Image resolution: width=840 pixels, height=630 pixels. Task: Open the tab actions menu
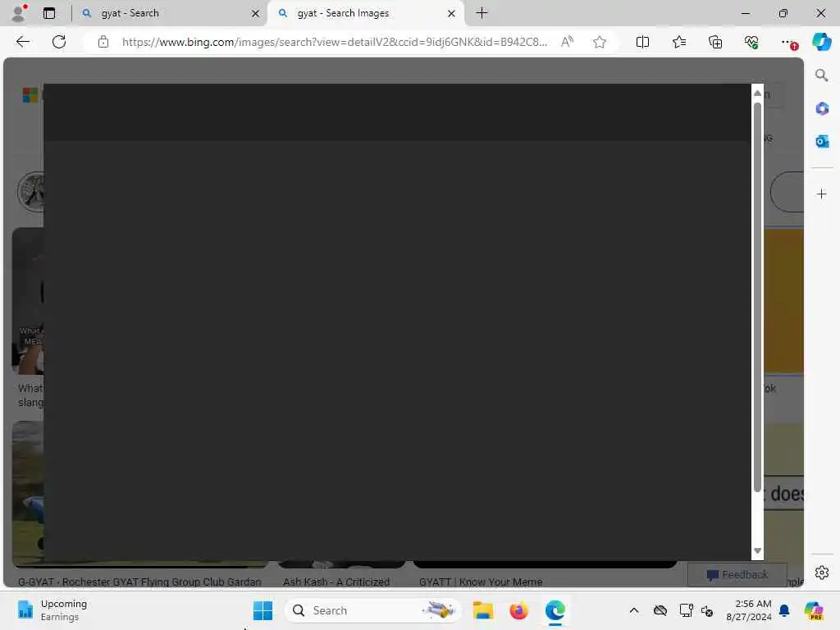(49, 13)
